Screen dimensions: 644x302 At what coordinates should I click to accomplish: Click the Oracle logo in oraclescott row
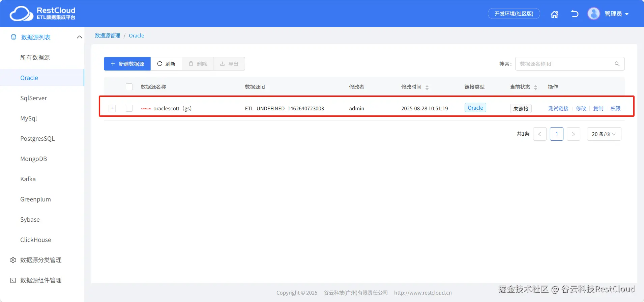(146, 109)
